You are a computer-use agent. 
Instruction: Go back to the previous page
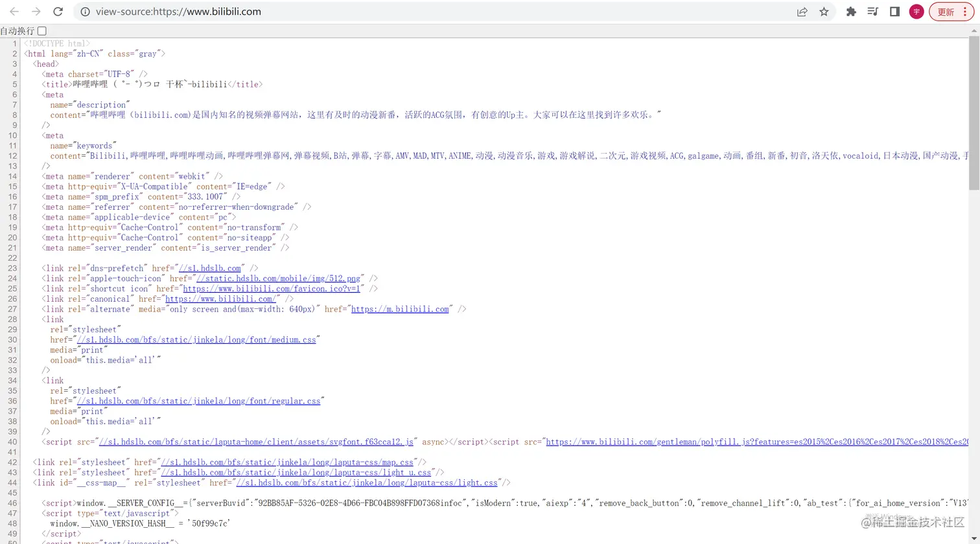(x=14, y=12)
